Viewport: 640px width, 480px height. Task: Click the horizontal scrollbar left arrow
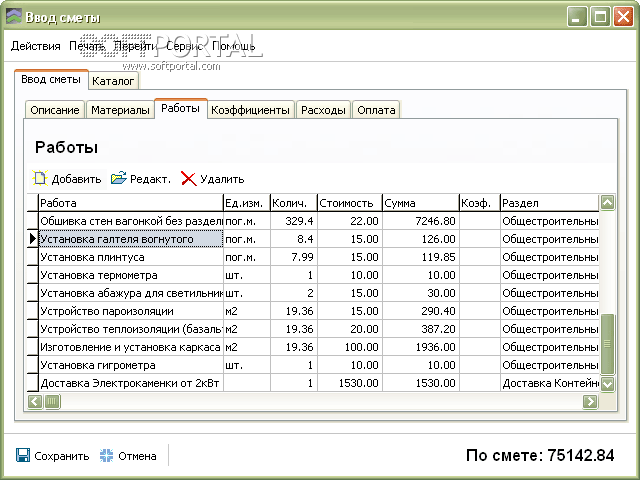point(35,402)
